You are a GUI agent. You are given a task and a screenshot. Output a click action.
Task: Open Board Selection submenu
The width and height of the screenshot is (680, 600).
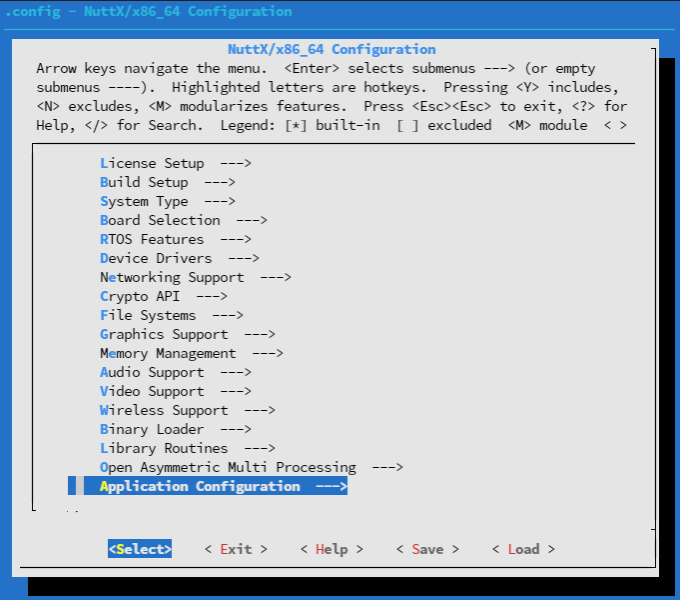pyautogui.click(x=183, y=220)
